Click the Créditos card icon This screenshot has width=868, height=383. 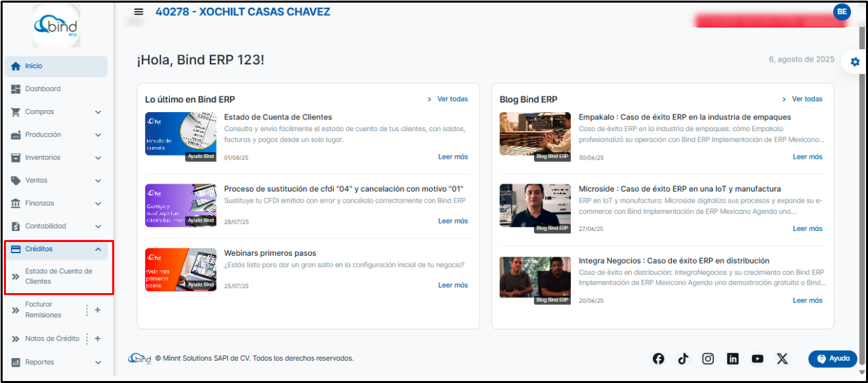16,249
